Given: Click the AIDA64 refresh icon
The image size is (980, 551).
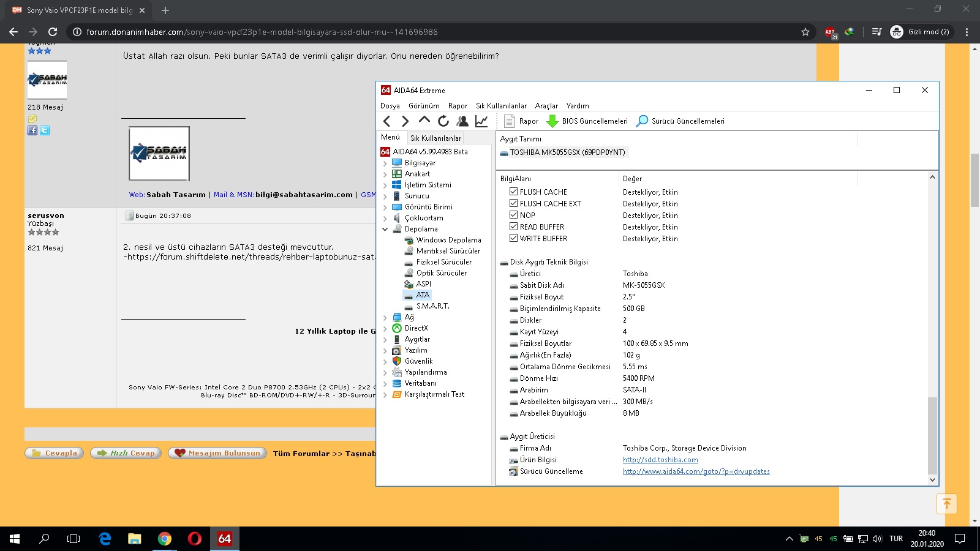Looking at the screenshot, I should pos(443,121).
